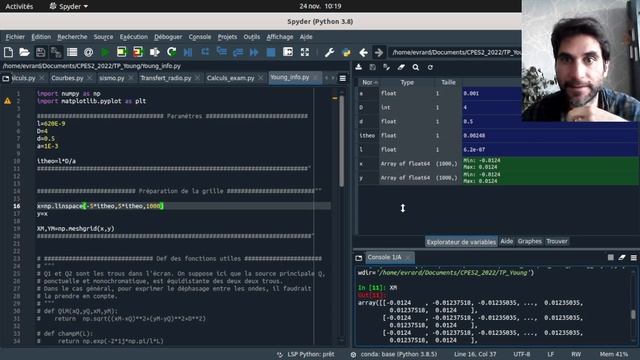Switch to the Calculs_exam.py tab
Screen dimensions: 640x360
pyautogui.click(x=230, y=78)
